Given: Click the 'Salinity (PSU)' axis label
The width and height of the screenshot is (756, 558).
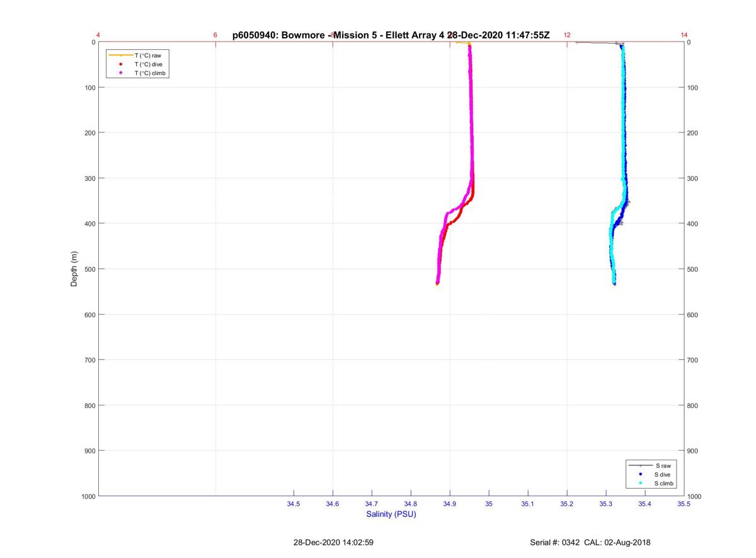Looking at the screenshot, I should tap(391, 514).
